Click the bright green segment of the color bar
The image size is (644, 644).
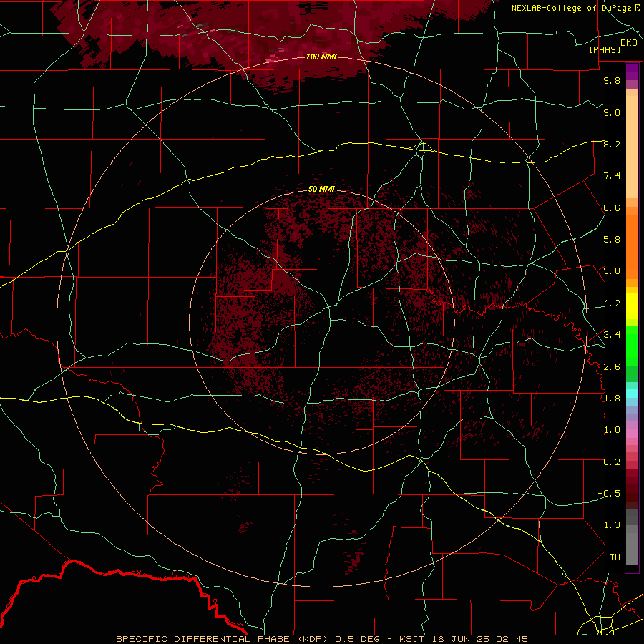pos(632,346)
